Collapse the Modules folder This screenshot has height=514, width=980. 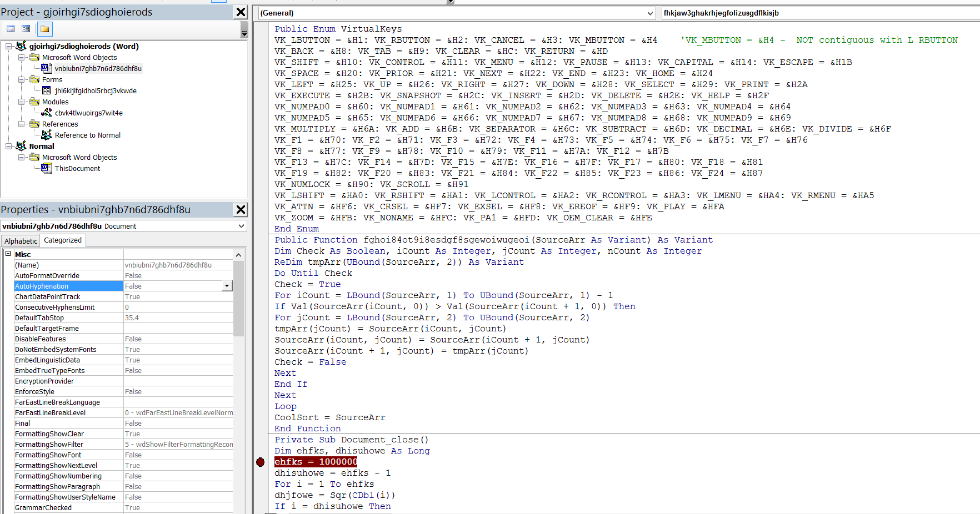pyautogui.click(x=21, y=102)
